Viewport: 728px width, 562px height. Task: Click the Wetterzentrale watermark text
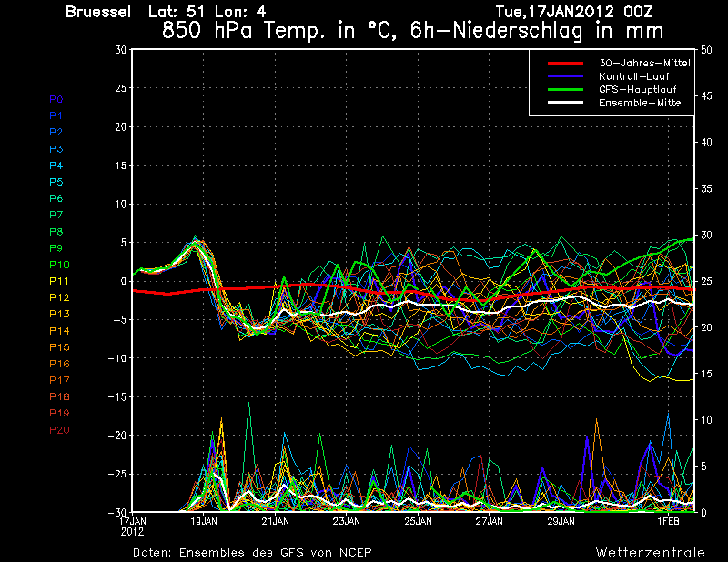[x=650, y=552]
